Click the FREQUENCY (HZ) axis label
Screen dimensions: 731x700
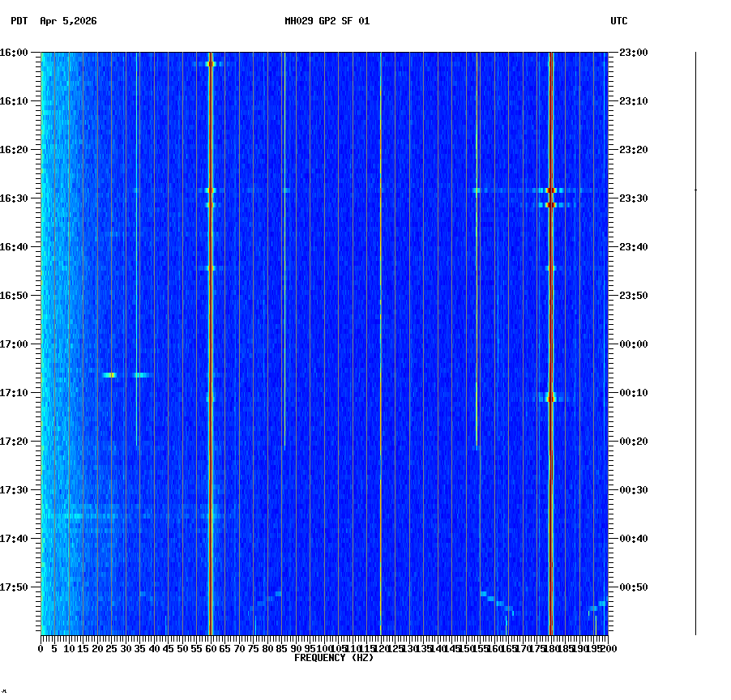click(335, 657)
